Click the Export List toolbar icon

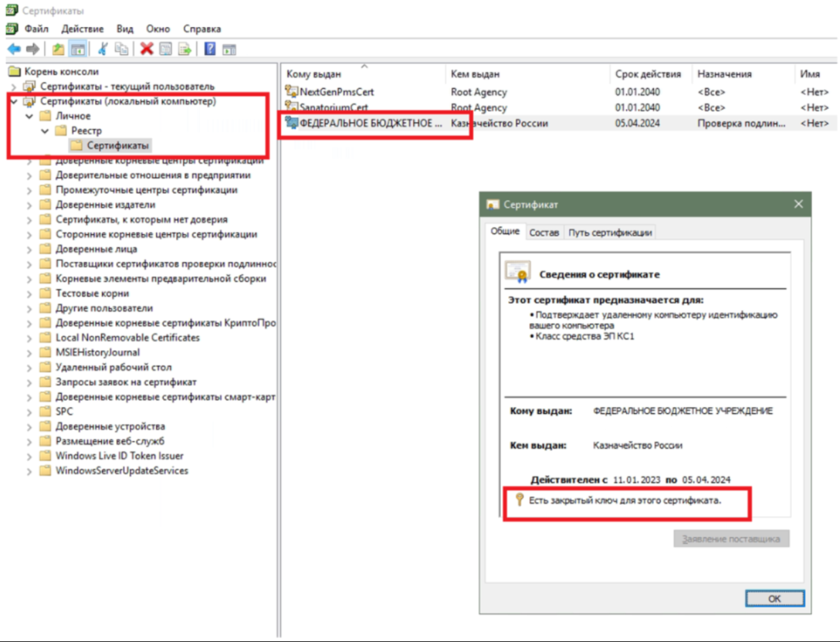pos(184,49)
